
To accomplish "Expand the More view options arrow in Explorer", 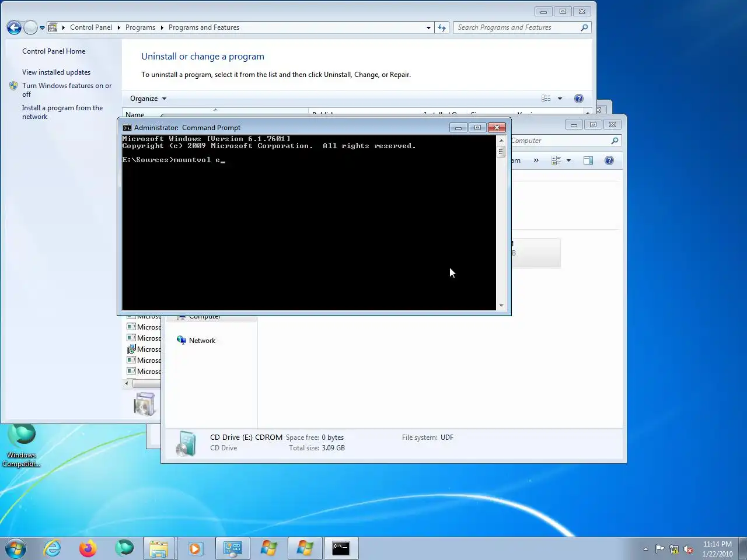I will click(x=568, y=160).
